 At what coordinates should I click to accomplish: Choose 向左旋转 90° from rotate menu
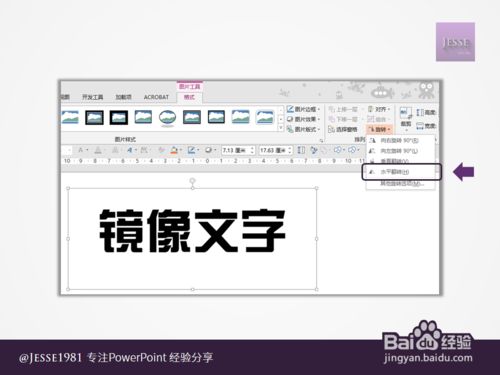click(x=401, y=151)
